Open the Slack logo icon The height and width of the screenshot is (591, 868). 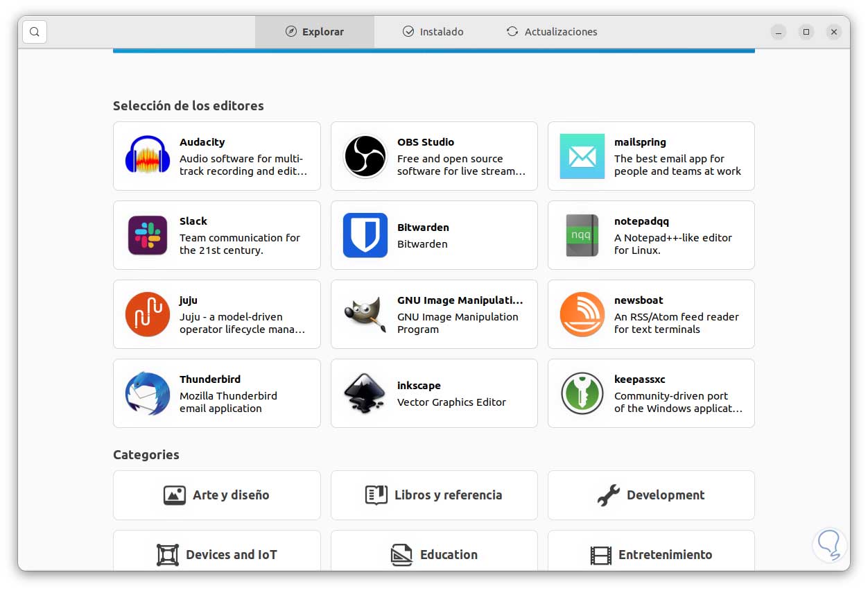pos(148,235)
